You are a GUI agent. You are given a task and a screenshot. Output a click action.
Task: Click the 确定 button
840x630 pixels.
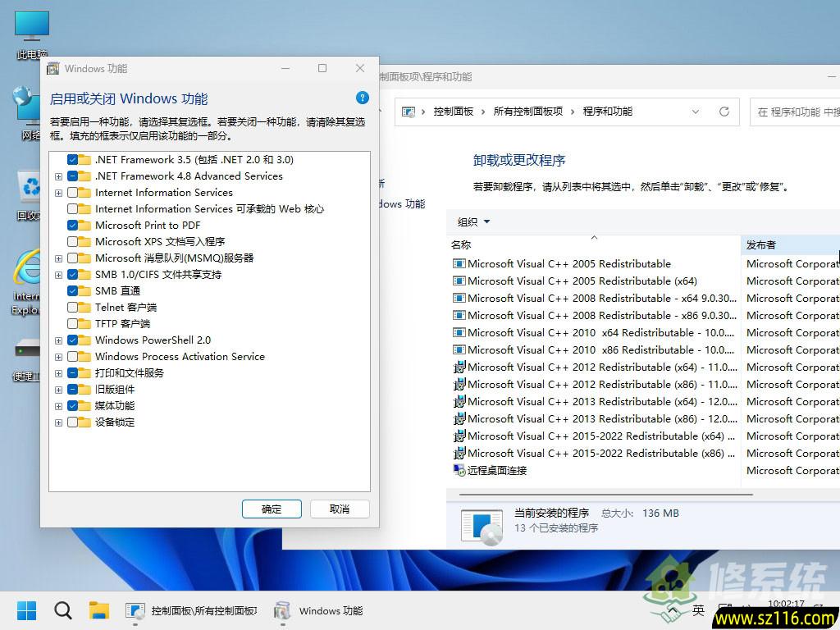coord(272,509)
